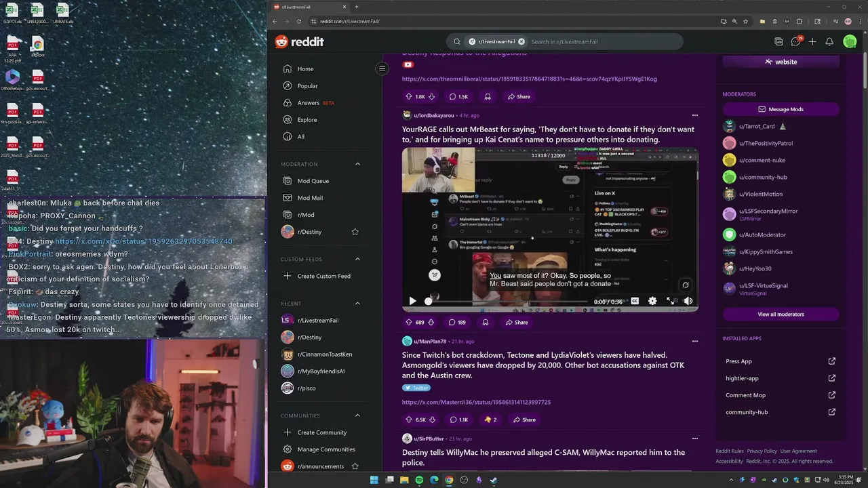Collapse the CUSTOM FEEDS section
868x488 pixels.
point(357,259)
